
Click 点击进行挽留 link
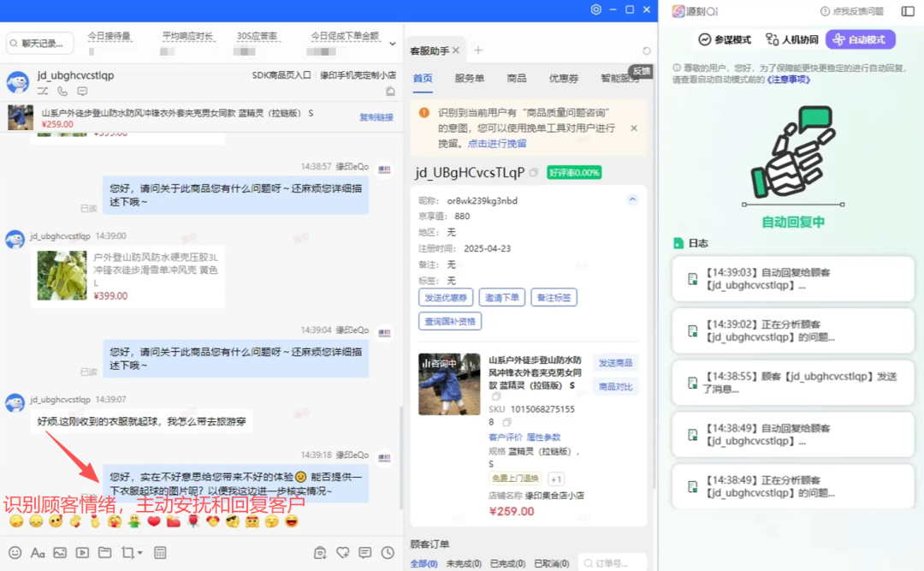click(497, 143)
